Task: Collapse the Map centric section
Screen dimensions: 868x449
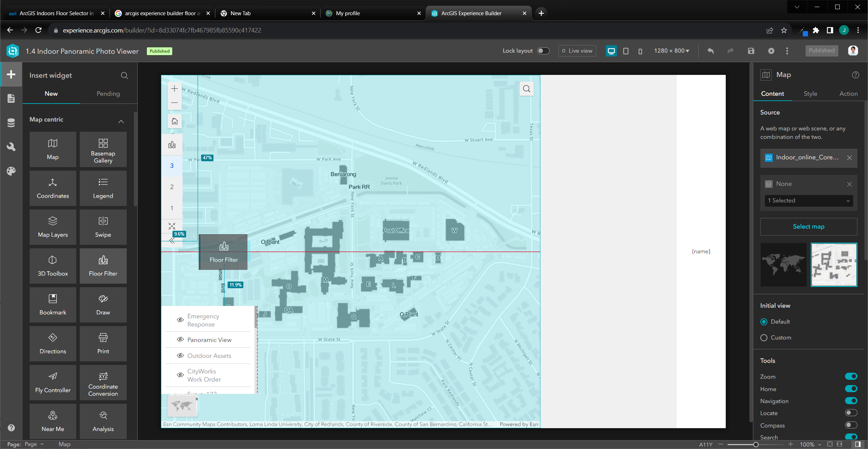Action: pyautogui.click(x=121, y=121)
